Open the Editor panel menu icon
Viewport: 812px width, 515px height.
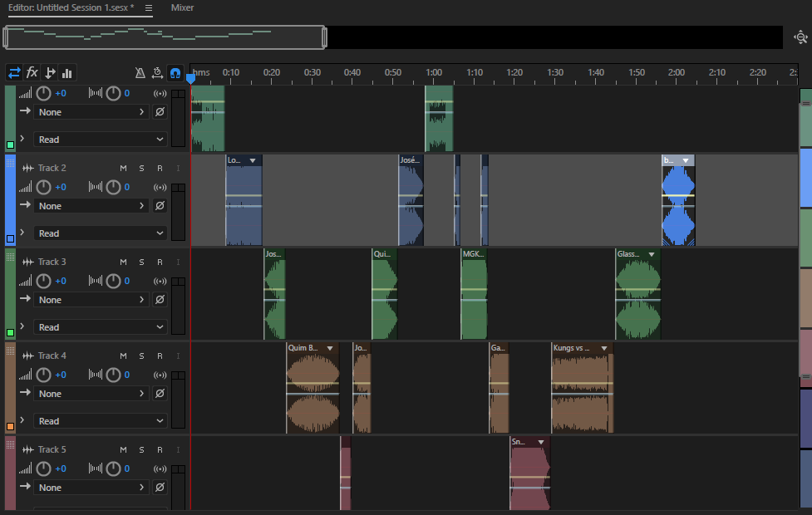(x=148, y=7)
